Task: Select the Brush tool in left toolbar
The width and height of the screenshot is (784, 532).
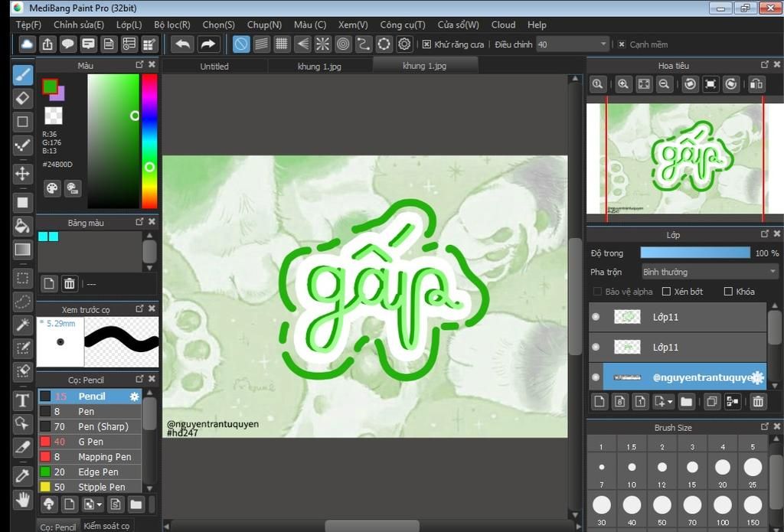Action: [x=22, y=74]
